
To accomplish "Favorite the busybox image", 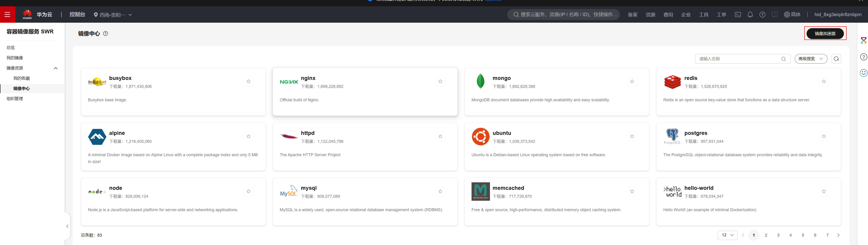I will (248, 82).
